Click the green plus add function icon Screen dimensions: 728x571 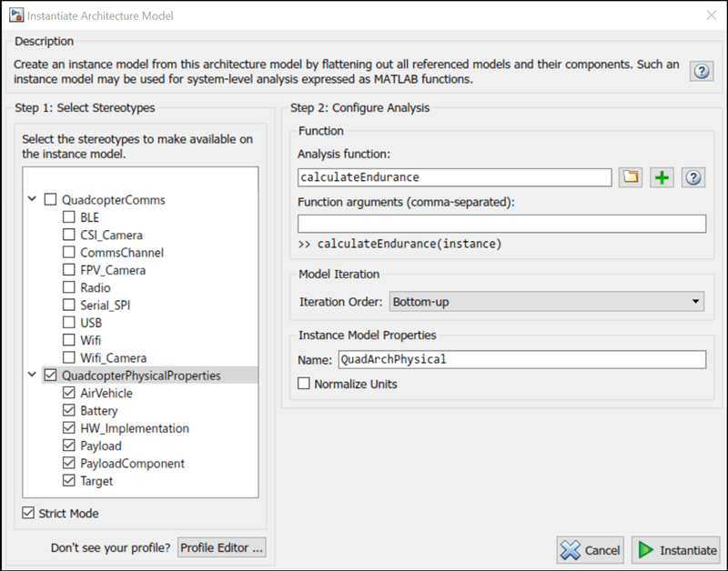pyautogui.click(x=662, y=177)
